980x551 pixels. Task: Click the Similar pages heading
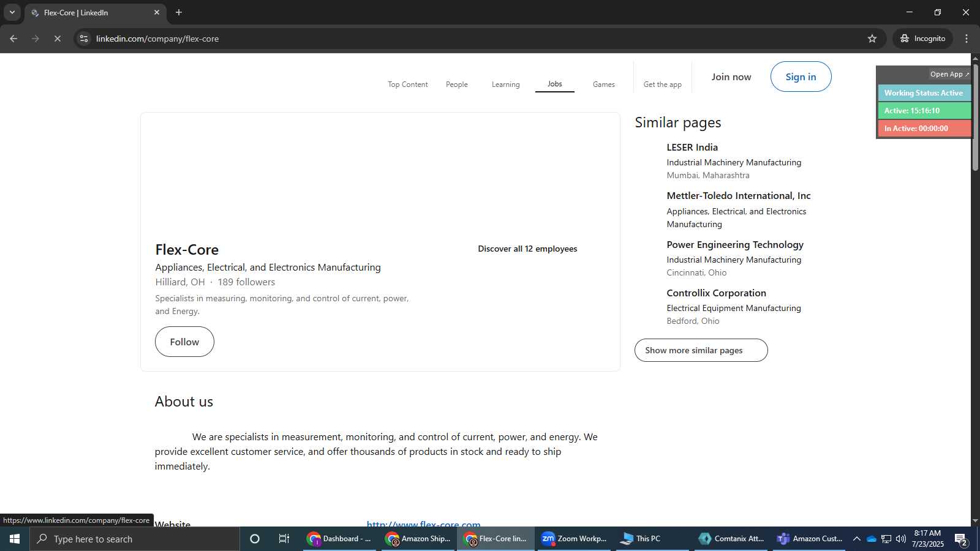[x=677, y=122]
